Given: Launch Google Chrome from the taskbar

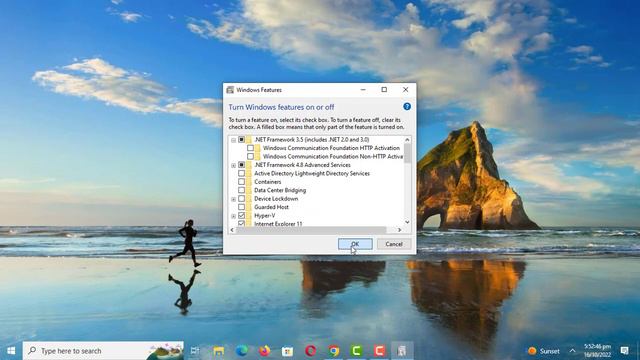Looking at the screenshot, I should pos(333,351).
